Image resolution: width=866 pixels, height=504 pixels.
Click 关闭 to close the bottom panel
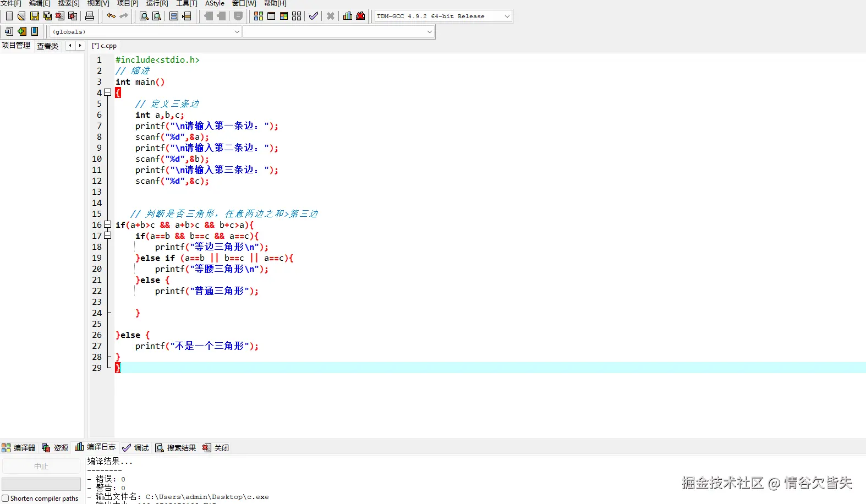coord(216,448)
